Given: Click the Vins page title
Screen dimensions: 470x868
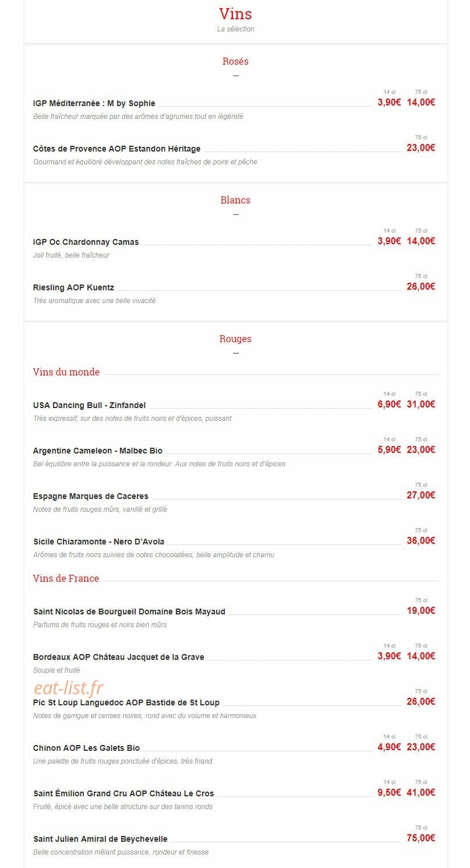Looking at the screenshot, I should tap(235, 14).
